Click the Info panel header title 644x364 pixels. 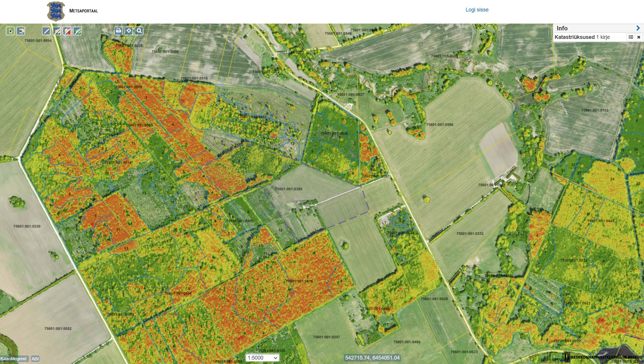click(x=562, y=28)
